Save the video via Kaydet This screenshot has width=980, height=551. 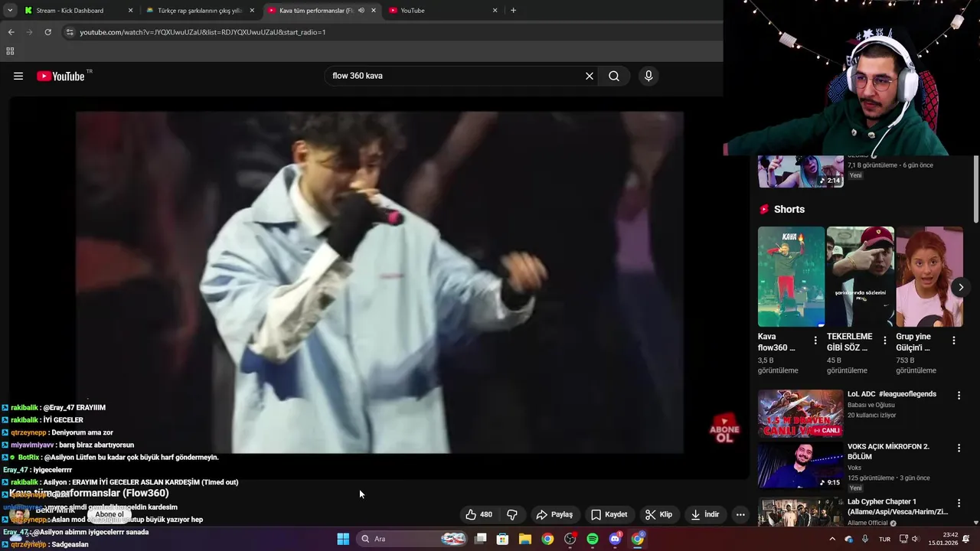click(x=609, y=514)
